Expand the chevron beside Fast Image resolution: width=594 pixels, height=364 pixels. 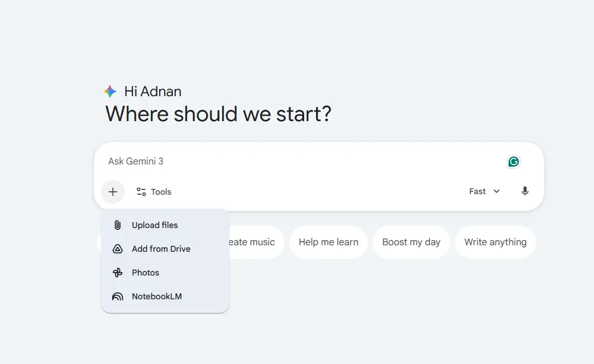(497, 191)
